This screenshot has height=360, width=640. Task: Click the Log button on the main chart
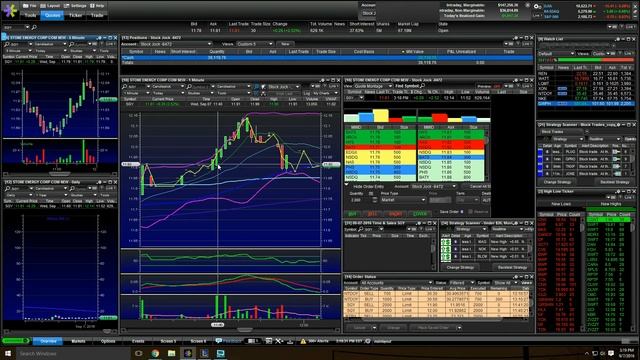[x=307, y=93]
